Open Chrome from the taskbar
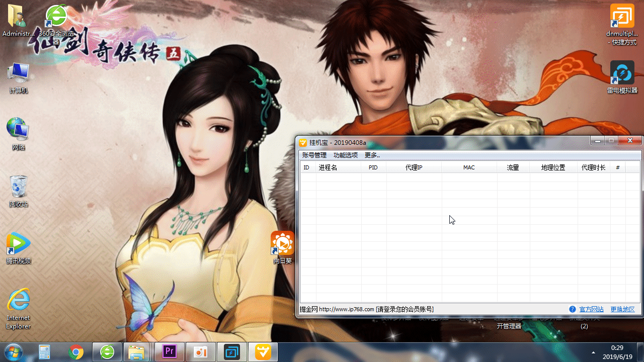This screenshot has height=362, width=644. 76,352
